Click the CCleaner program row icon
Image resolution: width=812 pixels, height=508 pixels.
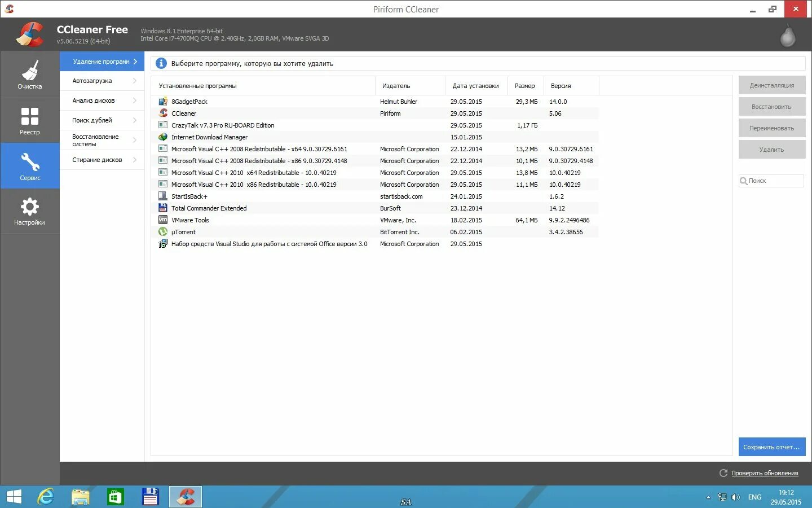[x=163, y=113]
